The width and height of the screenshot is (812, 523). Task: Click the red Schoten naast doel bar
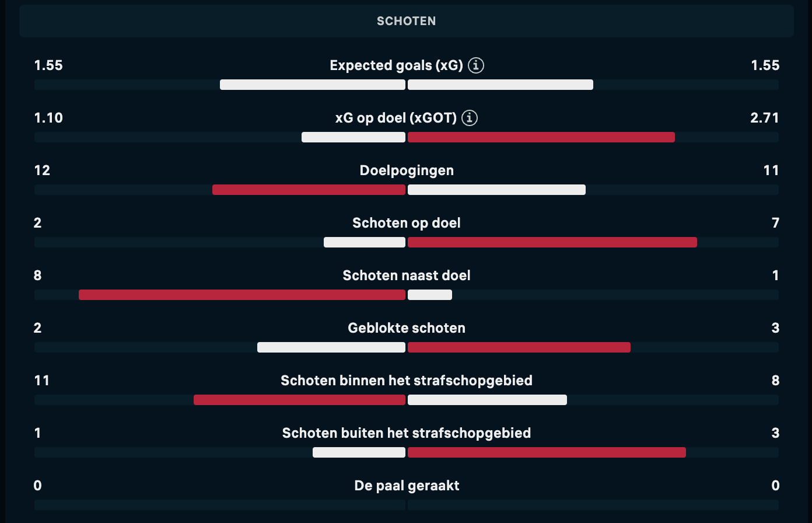coord(242,295)
